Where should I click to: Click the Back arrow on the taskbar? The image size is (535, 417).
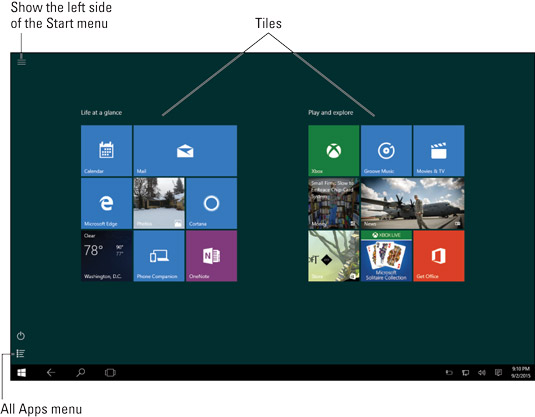tap(51, 372)
